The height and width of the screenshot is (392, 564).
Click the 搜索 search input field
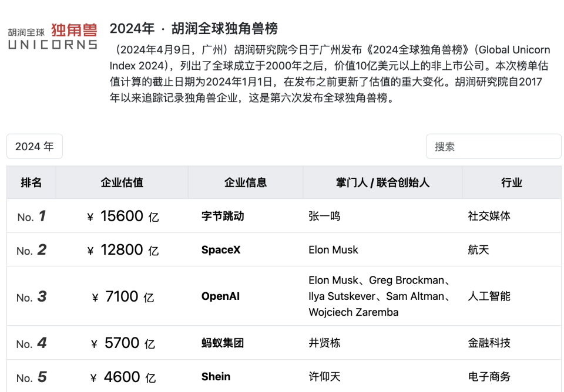(x=493, y=147)
